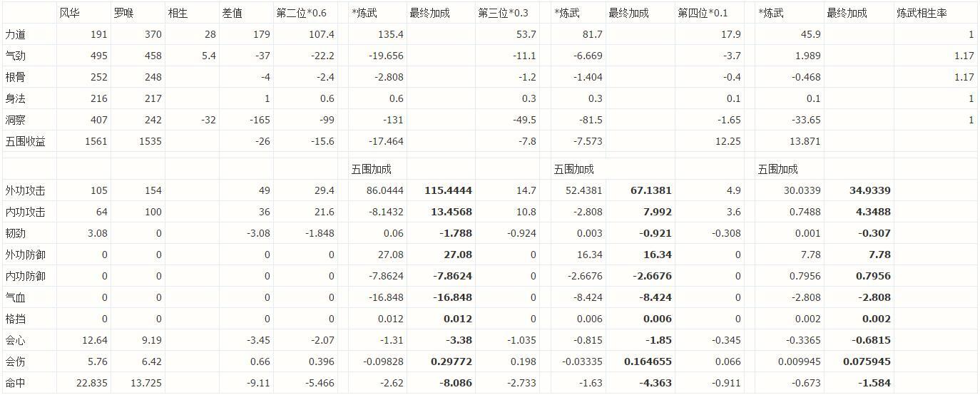This screenshot has width=980, height=395.
Task: Select the 洞察 row label
Action: 15,120
